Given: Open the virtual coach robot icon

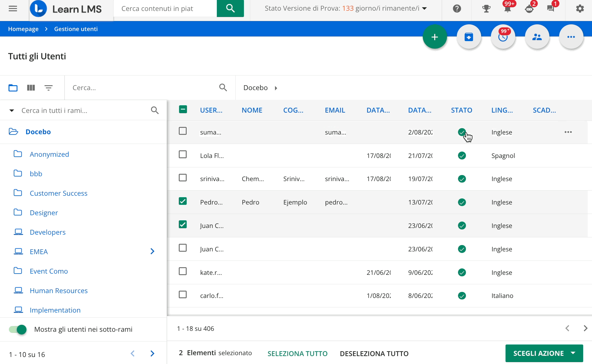Looking at the screenshot, I should click(x=529, y=9).
